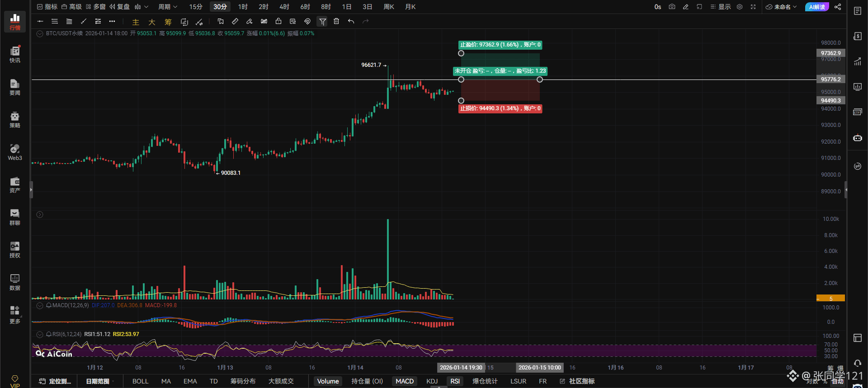This screenshot has height=388, width=868.
Task: Open the 多窗 multi-window button
Action: tap(95, 7)
